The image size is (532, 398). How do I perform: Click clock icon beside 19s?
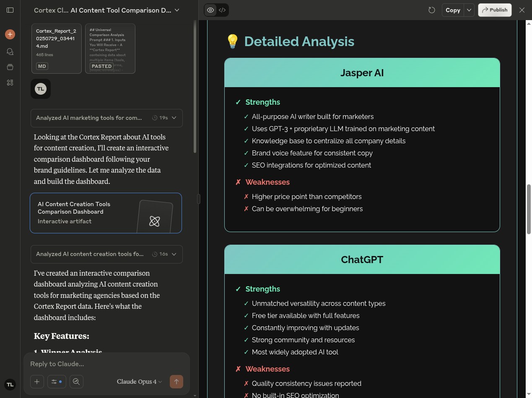[155, 118]
